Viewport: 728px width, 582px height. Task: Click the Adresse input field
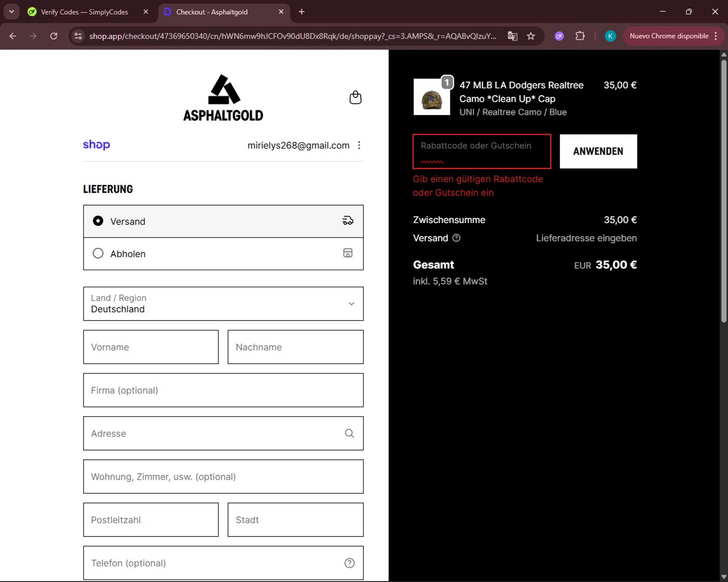(x=223, y=433)
